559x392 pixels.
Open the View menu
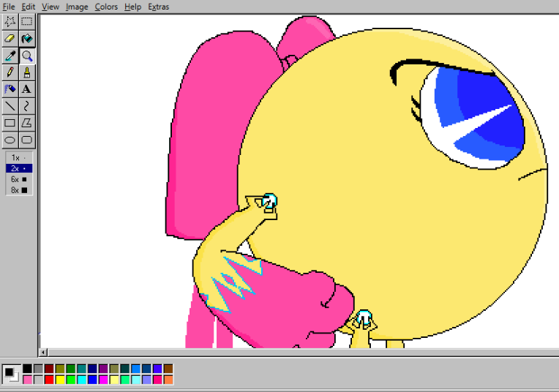(50, 7)
